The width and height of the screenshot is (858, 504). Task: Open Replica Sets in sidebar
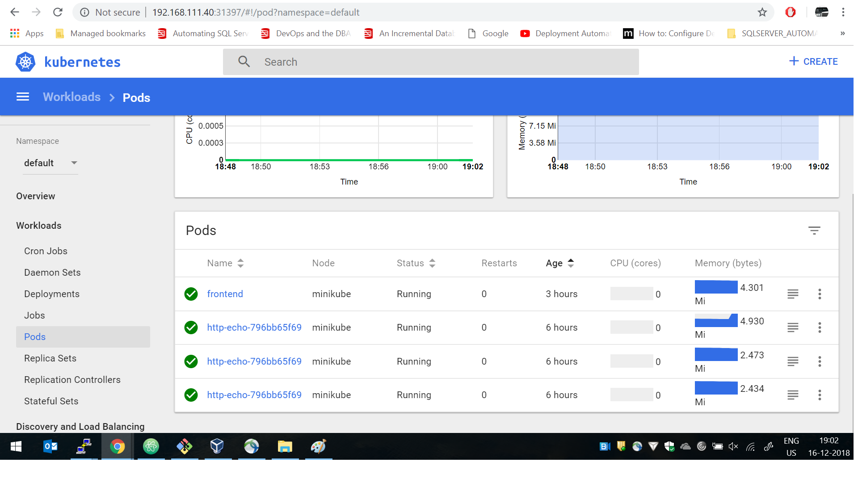click(x=50, y=358)
